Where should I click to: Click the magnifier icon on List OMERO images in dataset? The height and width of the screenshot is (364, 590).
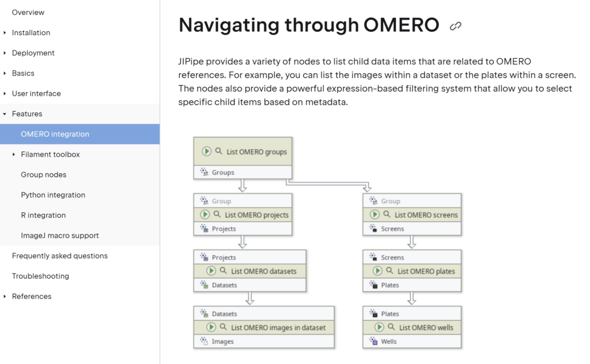[x=223, y=327]
